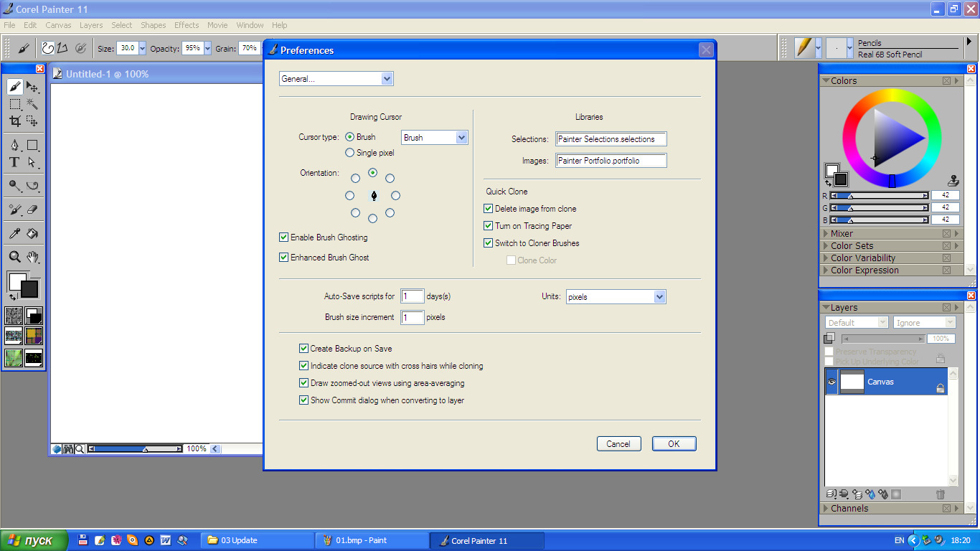This screenshot has width=980, height=551.
Task: Select Single pixel cursor type
Action: pyautogui.click(x=350, y=153)
